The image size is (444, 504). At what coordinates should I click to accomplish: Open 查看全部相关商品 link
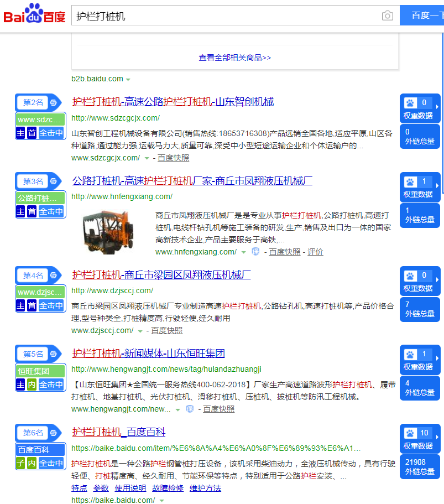tap(235, 58)
